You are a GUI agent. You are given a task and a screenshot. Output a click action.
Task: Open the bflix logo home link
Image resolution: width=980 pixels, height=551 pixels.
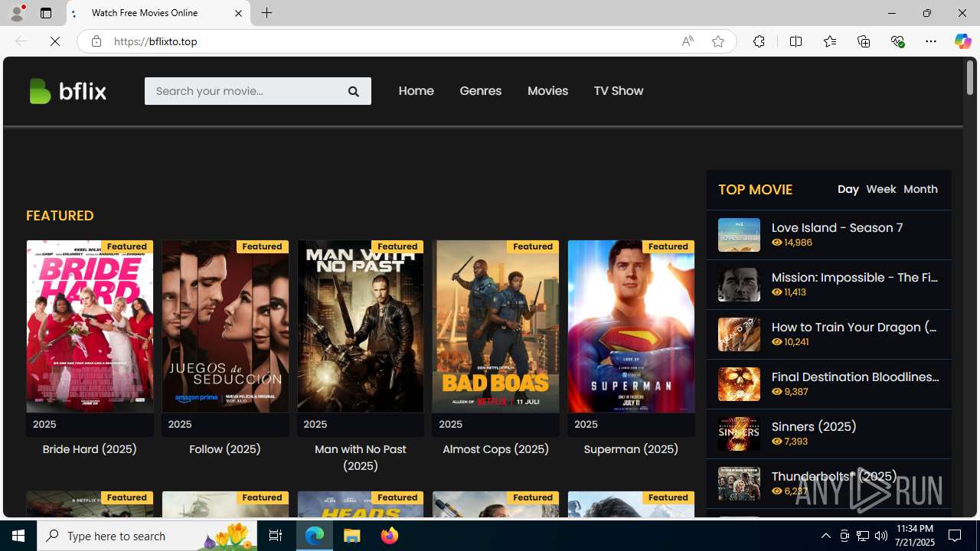pyautogui.click(x=67, y=91)
